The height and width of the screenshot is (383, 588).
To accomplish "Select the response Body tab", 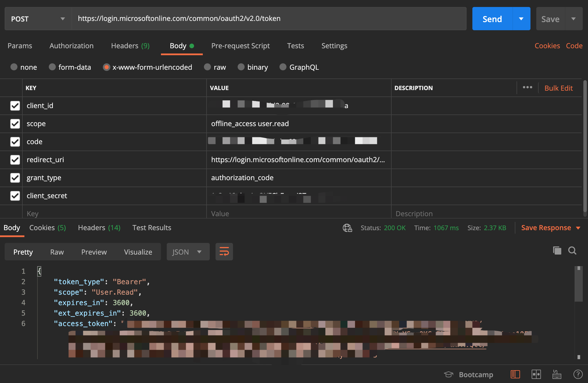I will (12, 228).
